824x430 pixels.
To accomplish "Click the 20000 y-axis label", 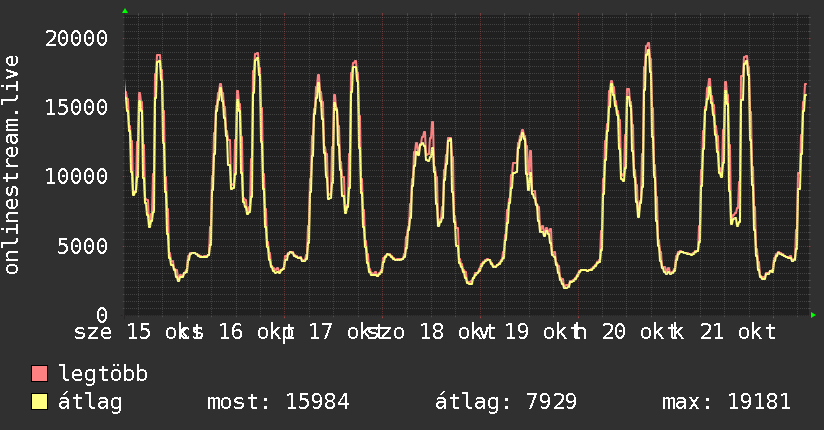I will pos(76,38).
